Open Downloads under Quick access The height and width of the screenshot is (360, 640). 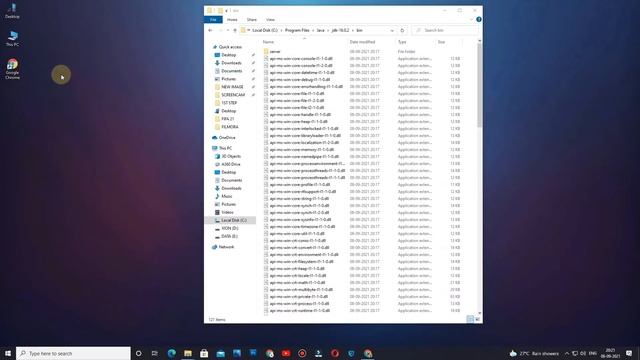pos(231,63)
